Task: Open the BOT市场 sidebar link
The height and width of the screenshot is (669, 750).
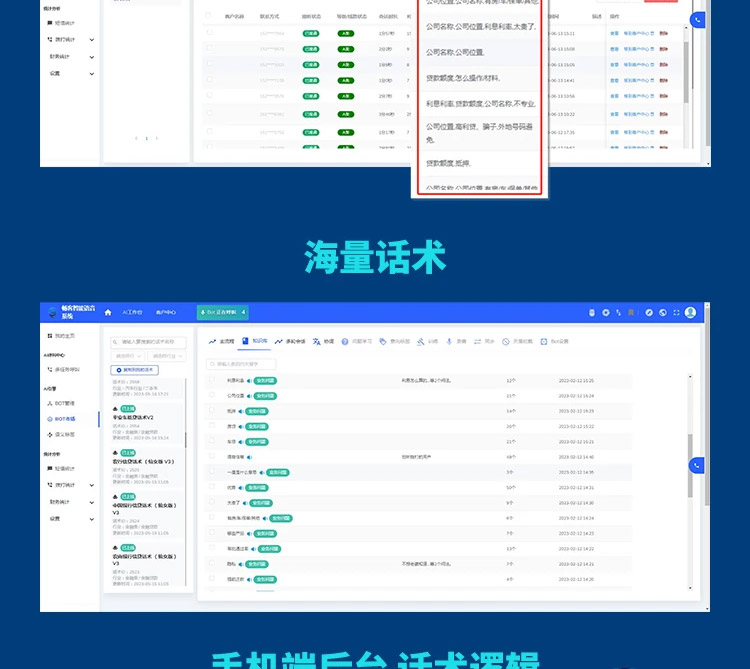Action: coord(63,418)
